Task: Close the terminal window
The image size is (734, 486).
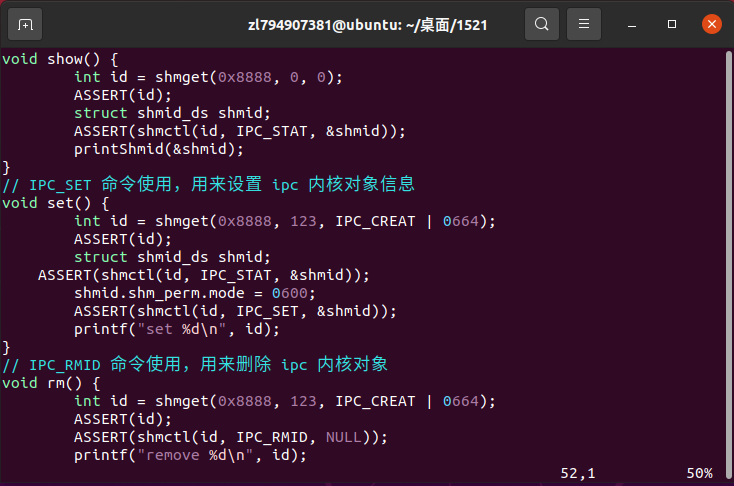Action: pyautogui.click(x=712, y=24)
